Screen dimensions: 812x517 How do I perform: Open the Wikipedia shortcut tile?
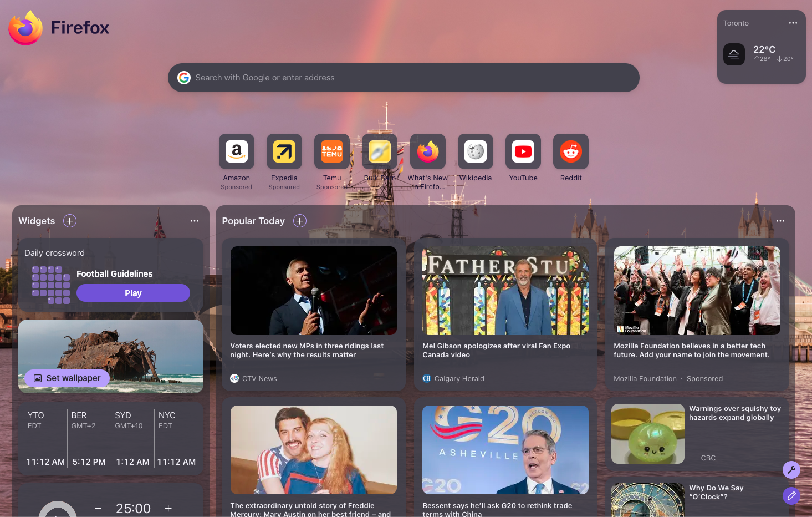coord(476,151)
